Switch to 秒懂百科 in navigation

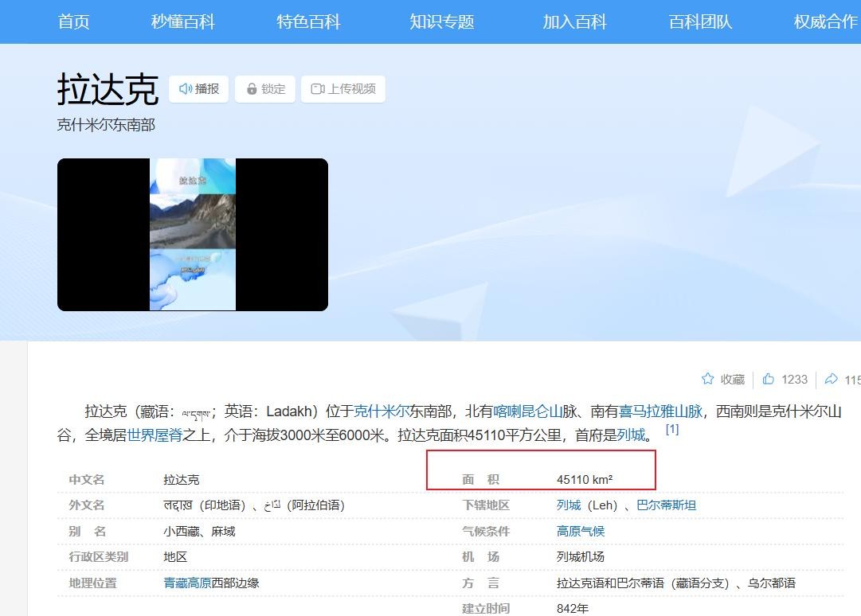(x=183, y=21)
